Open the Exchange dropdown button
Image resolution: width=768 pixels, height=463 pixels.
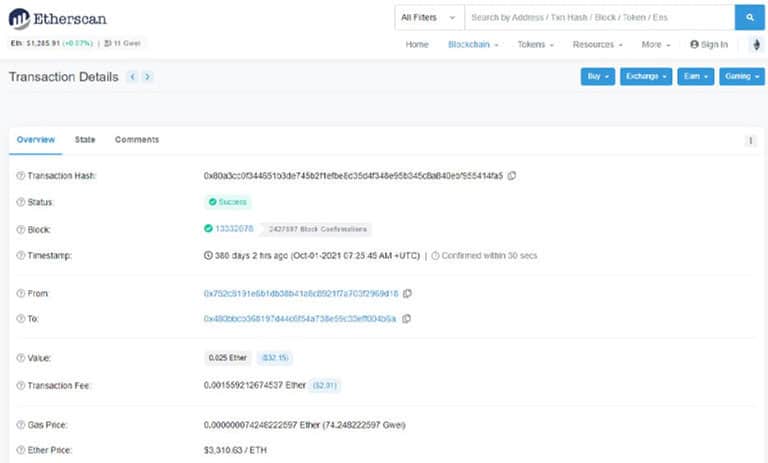click(x=646, y=76)
